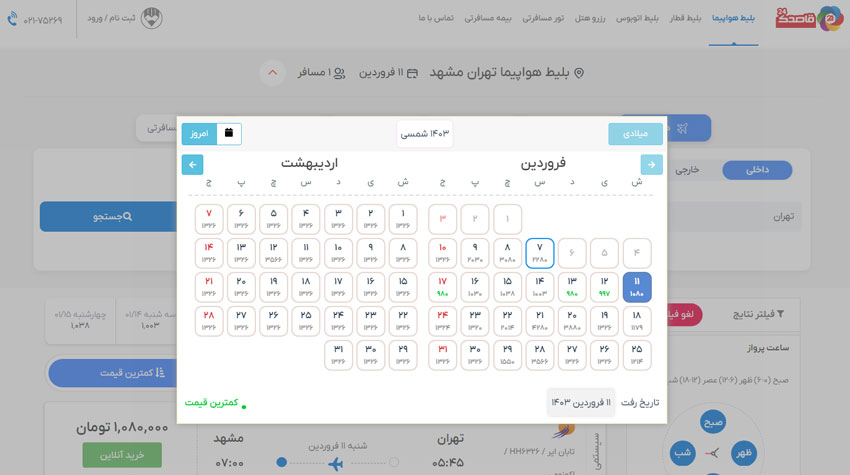Open the تماس با ما link
The width and height of the screenshot is (850, 475).
pos(436,18)
